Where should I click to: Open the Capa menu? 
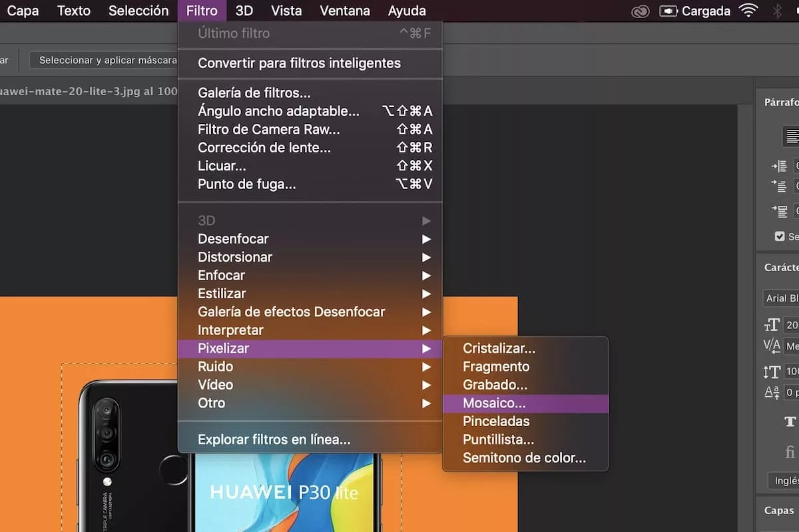click(x=23, y=11)
